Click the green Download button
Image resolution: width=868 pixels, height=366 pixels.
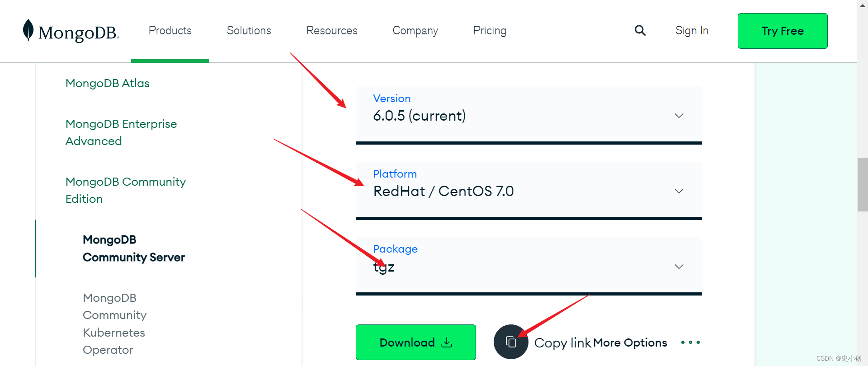416,342
